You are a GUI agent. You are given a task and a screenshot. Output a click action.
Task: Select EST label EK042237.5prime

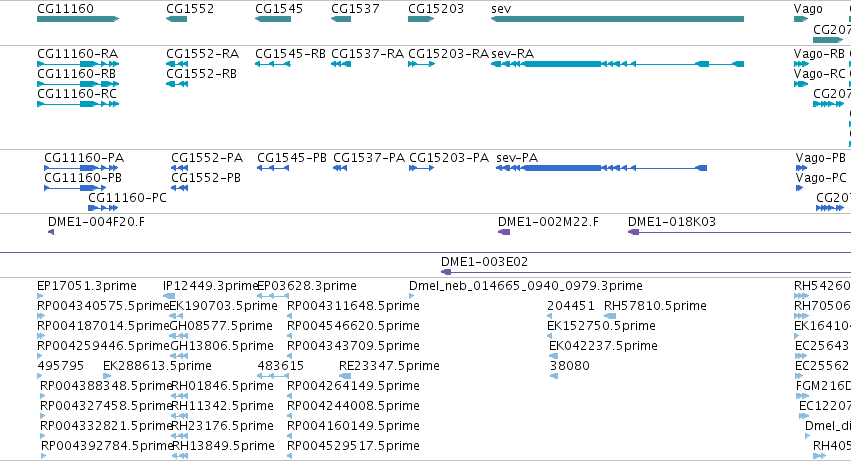click(x=603, y=346)
